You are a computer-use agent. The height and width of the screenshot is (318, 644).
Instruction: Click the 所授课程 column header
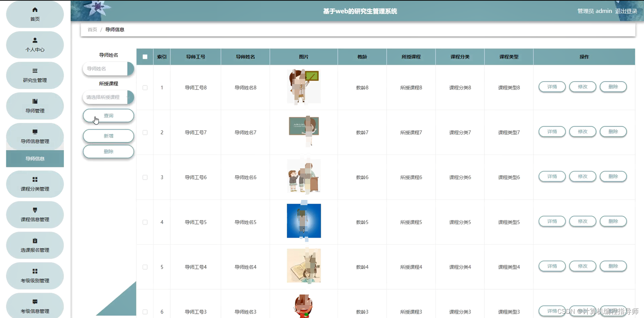click(411, 57)
